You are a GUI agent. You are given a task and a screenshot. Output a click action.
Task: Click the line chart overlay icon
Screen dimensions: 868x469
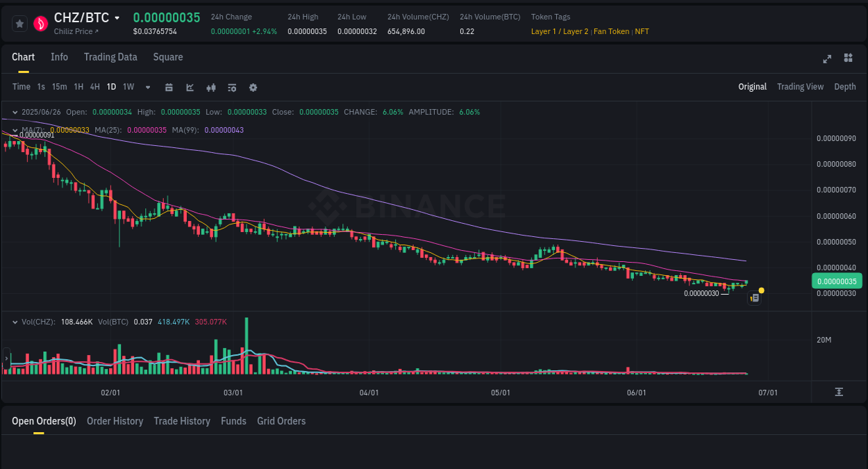pos(190,87)
